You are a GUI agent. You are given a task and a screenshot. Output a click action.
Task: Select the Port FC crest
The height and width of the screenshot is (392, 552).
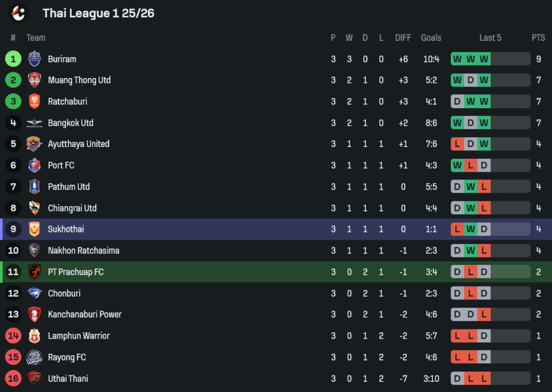(34, 165)
